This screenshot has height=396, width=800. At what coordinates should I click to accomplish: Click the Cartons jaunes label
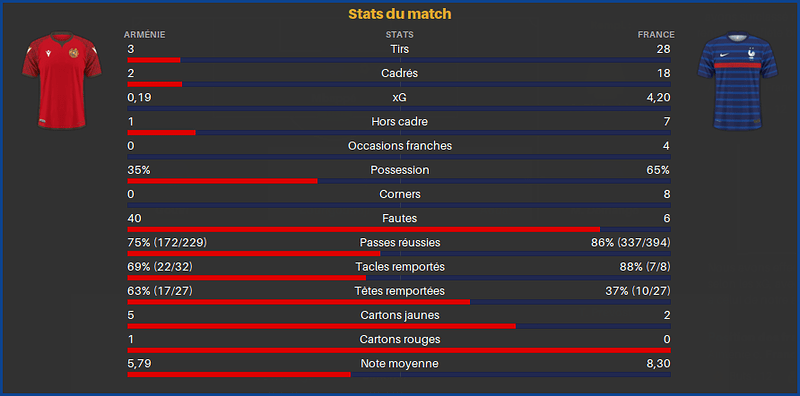[x=399, y=315]
